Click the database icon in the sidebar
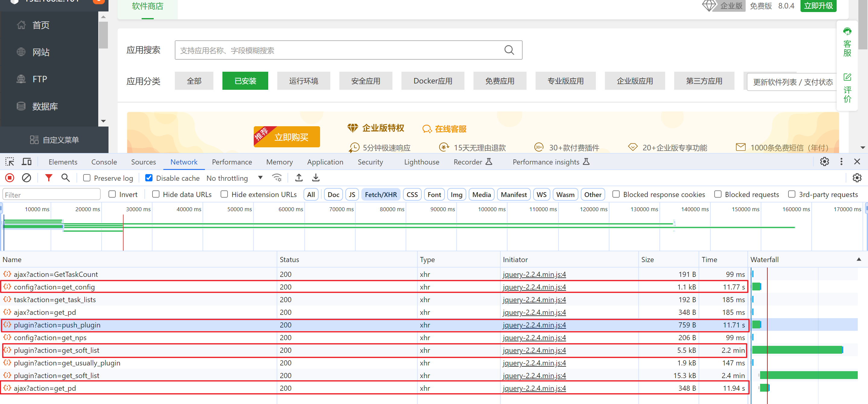 [x=21, y=106]
